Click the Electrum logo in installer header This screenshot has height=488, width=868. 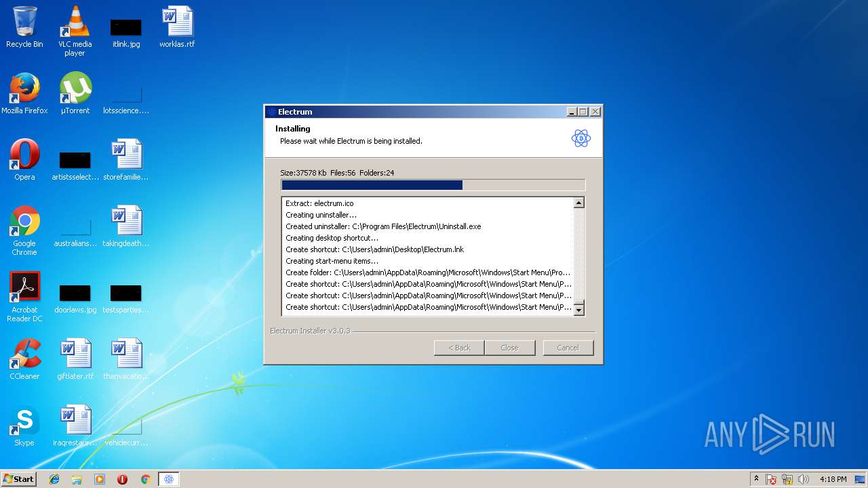click(x=581, y=138)
